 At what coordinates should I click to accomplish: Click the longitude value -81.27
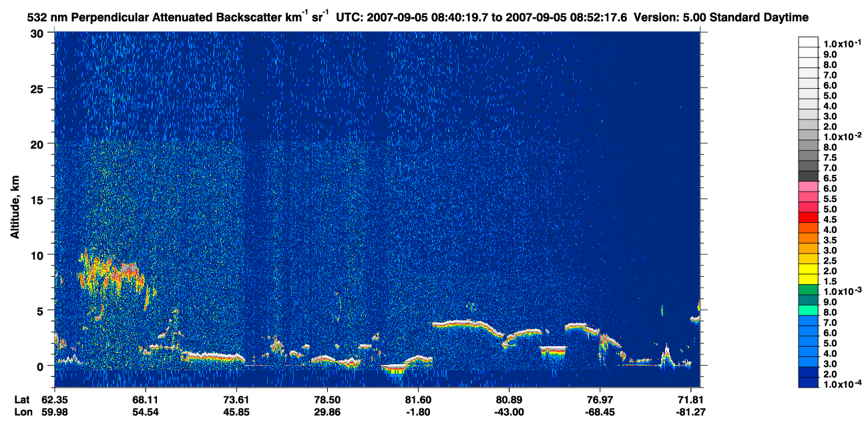(x=692, y=412)
